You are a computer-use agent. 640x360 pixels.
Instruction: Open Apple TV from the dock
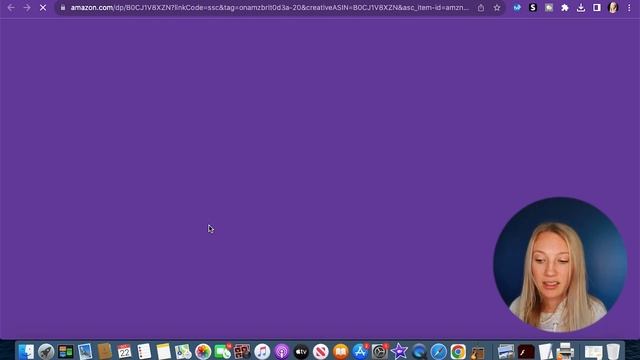pyautogui.click(x=301, y=351)
